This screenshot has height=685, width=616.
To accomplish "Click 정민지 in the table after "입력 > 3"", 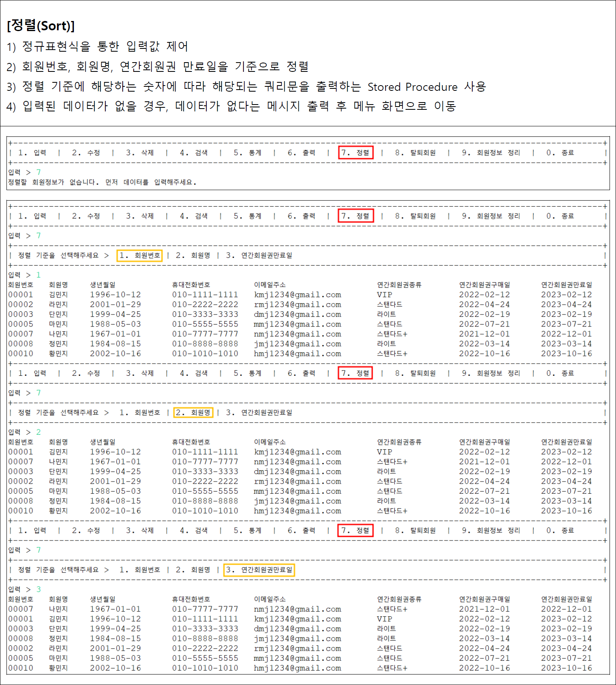I will pos(59,639).
